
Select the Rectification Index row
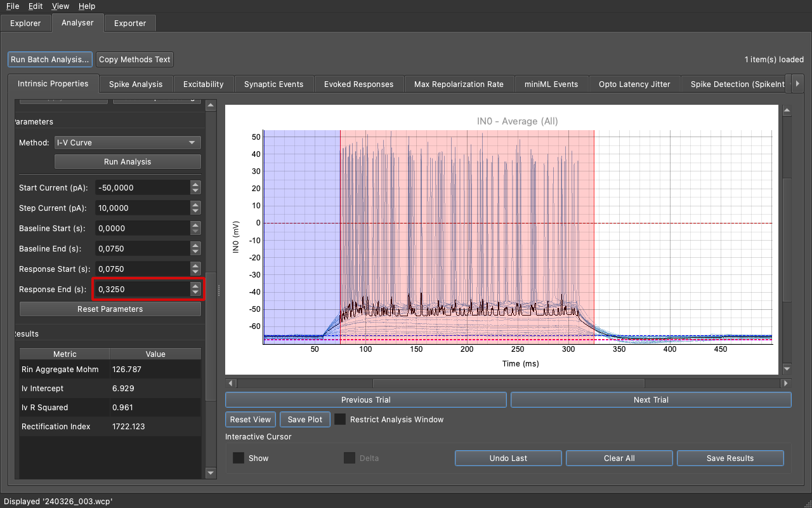point(110,427)
